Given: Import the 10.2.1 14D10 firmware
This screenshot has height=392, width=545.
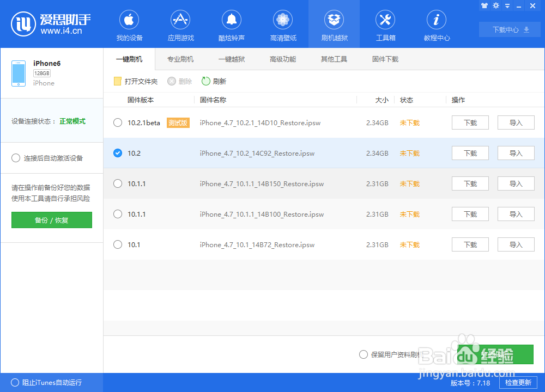Looking at the screenshot, I should click(516, 122).
